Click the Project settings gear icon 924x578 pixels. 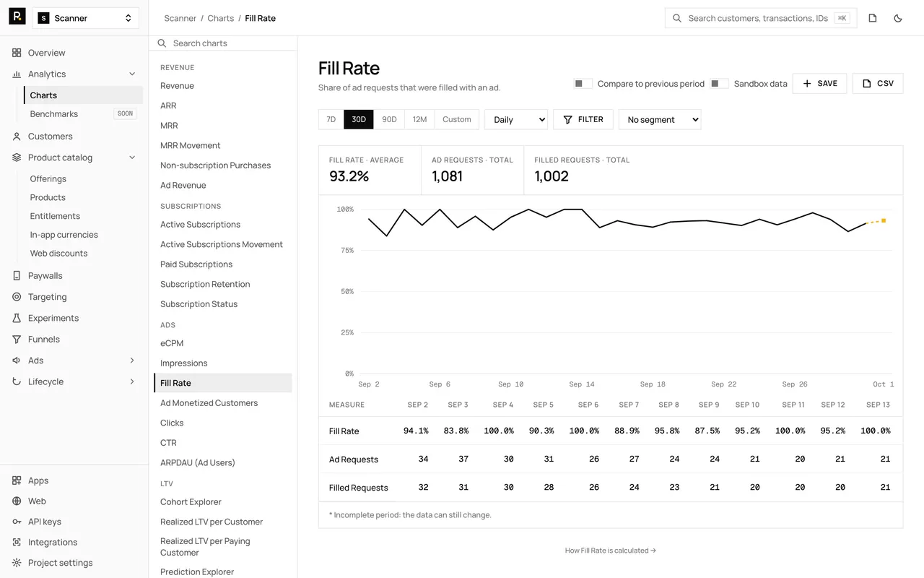[x=17, y=563]
